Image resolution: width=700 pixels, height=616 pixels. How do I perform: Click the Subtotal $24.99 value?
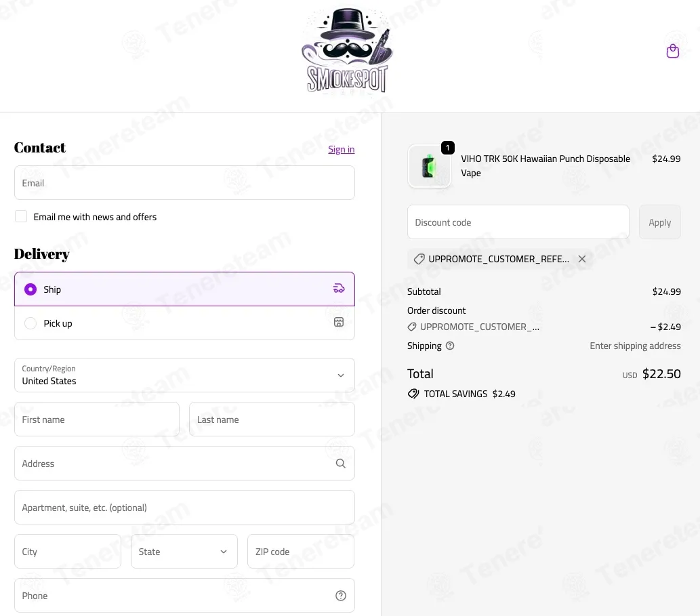tap(667, 291)
